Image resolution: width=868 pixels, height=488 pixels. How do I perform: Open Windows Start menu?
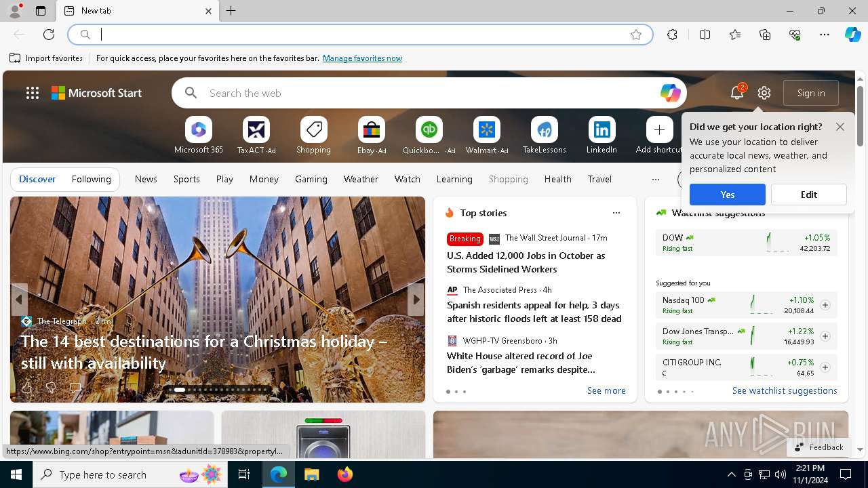pyautogui.click(x=16, y=474)
